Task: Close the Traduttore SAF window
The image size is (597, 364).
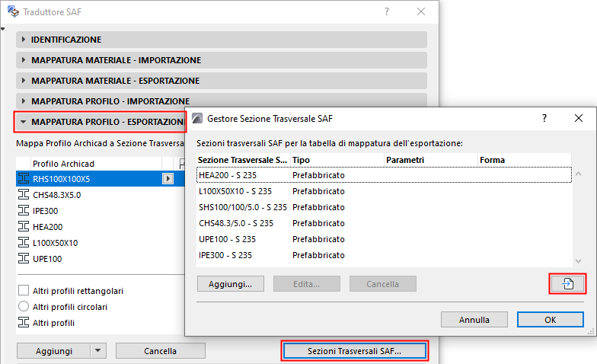Action: (420, 12)
